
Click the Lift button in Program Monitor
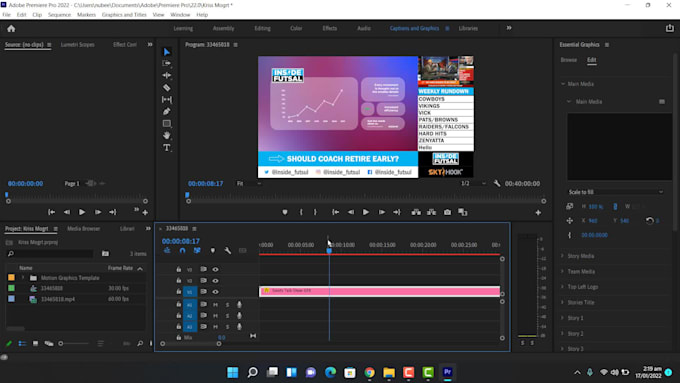(x=416, y=212)
